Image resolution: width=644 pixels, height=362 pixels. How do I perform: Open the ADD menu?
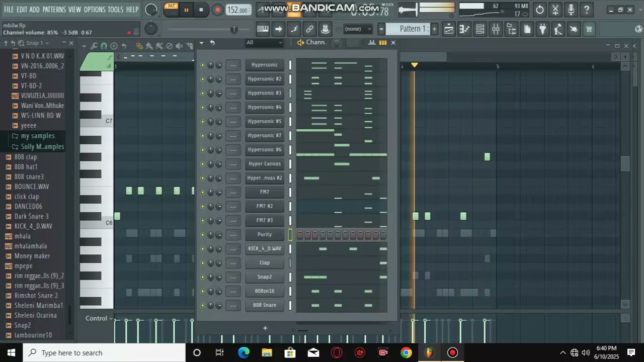(x=34, y=10)
